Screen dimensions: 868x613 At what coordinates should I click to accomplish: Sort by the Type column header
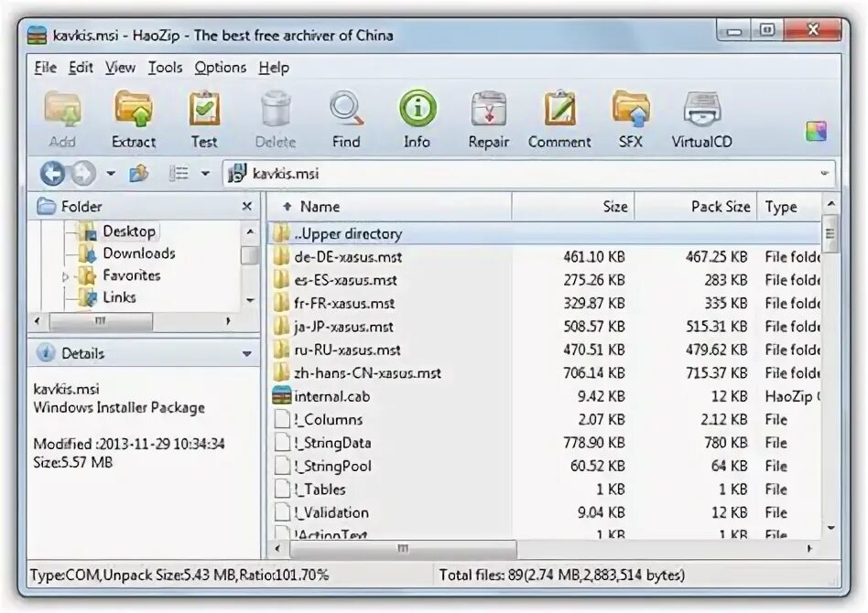pyautogui.click(x=789, y=207)
